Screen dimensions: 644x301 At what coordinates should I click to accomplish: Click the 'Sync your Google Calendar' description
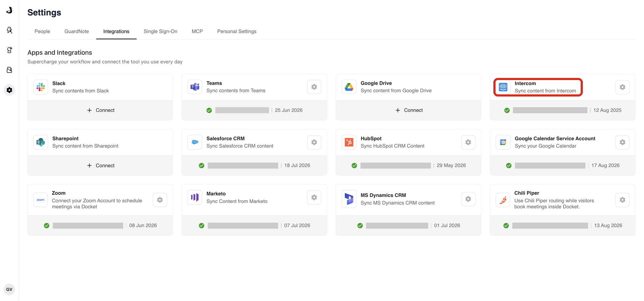pos(546,146)
